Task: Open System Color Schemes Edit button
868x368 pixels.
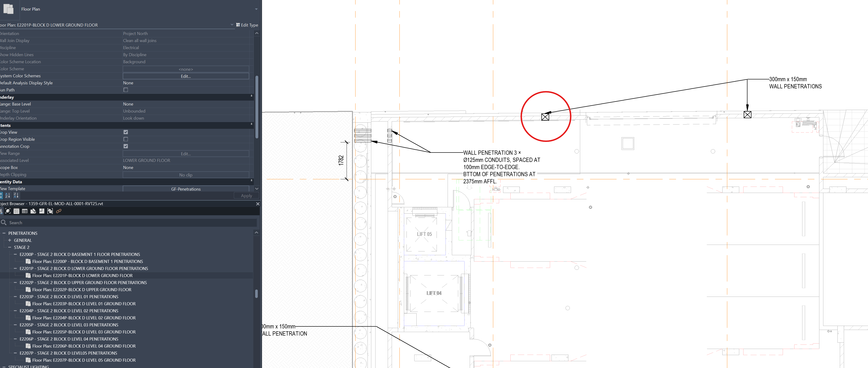Action: [186, 76]
